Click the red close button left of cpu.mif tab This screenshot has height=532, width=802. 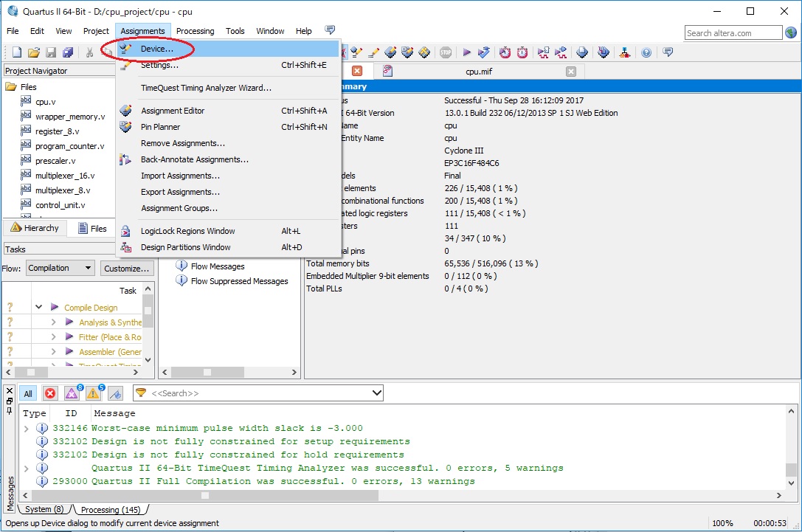click(357, 71)
